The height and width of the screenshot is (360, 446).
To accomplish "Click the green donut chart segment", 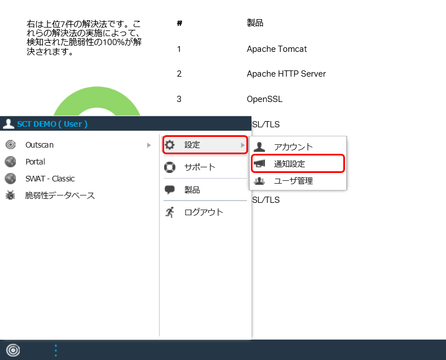I will [x=97, y=97].
